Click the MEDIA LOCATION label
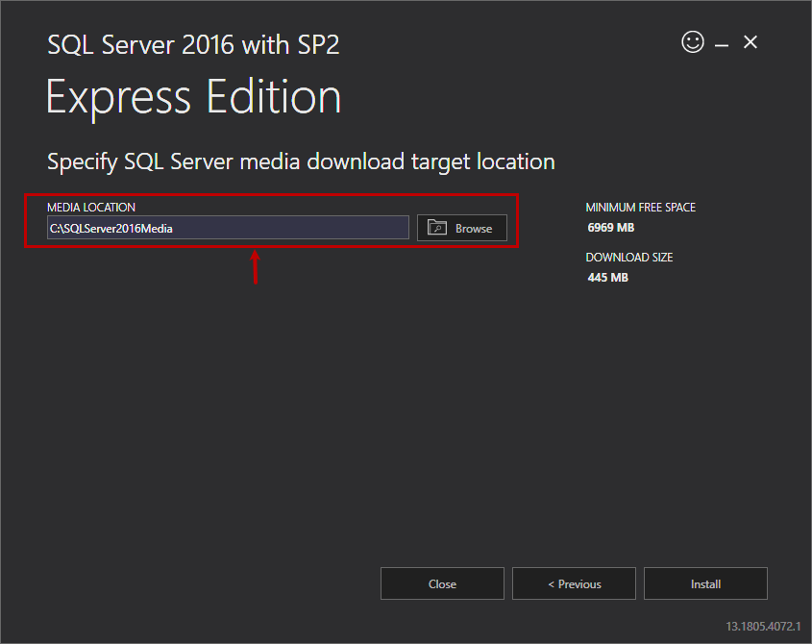 [91, 208]
